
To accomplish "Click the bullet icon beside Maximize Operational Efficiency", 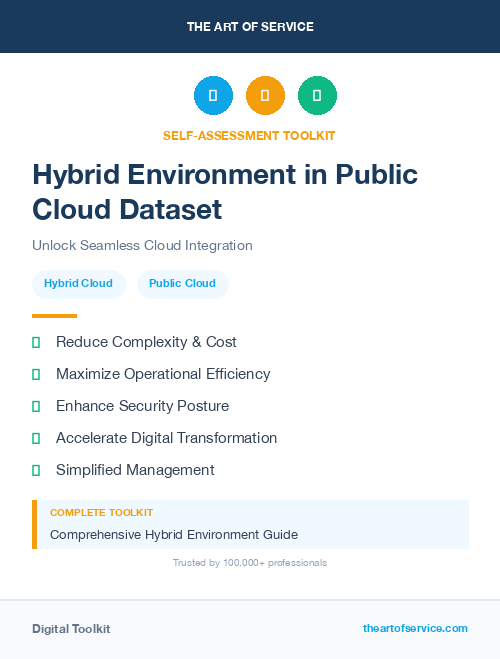I will point(36,374).
